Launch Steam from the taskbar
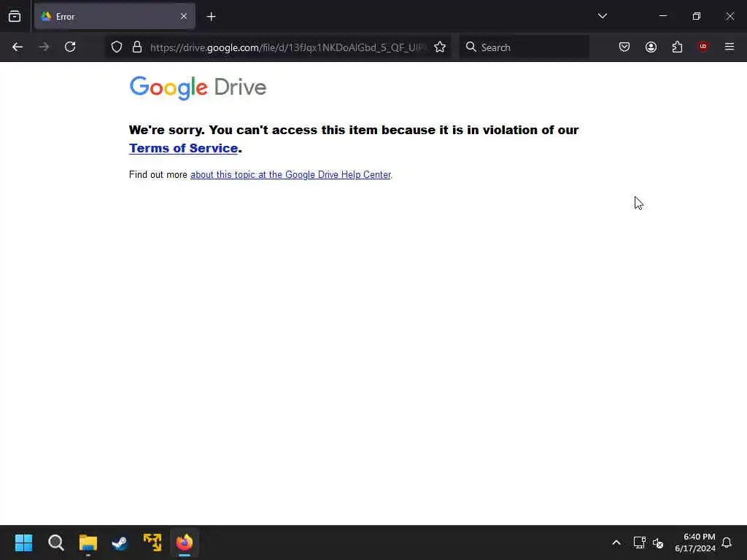The width and height of the screenshot is (747, 560). click(120, 542)
